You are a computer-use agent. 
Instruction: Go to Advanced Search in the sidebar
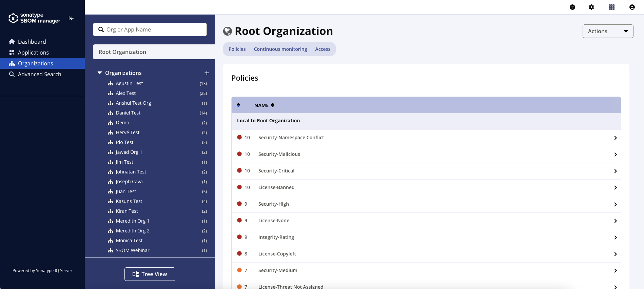tap(42, 74)
